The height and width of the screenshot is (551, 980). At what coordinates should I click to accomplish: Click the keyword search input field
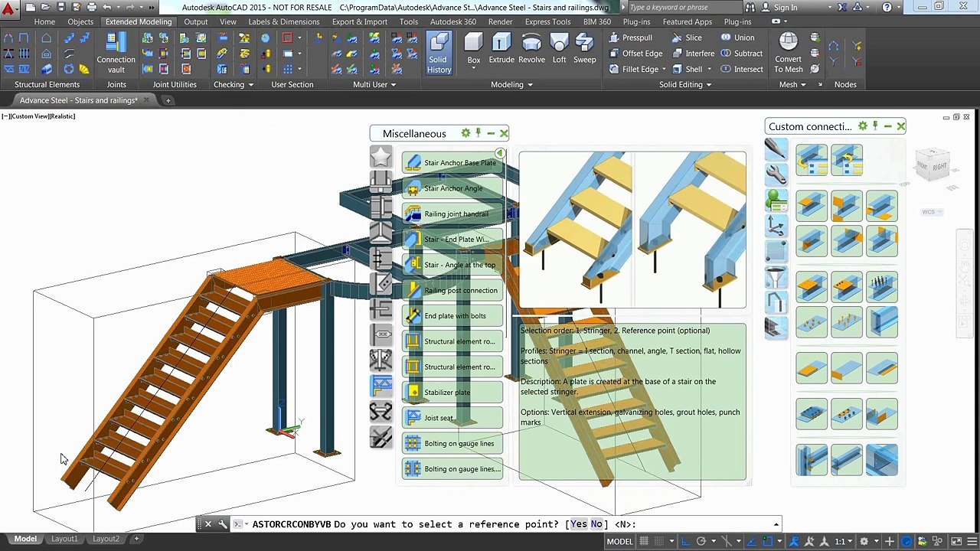674,7
